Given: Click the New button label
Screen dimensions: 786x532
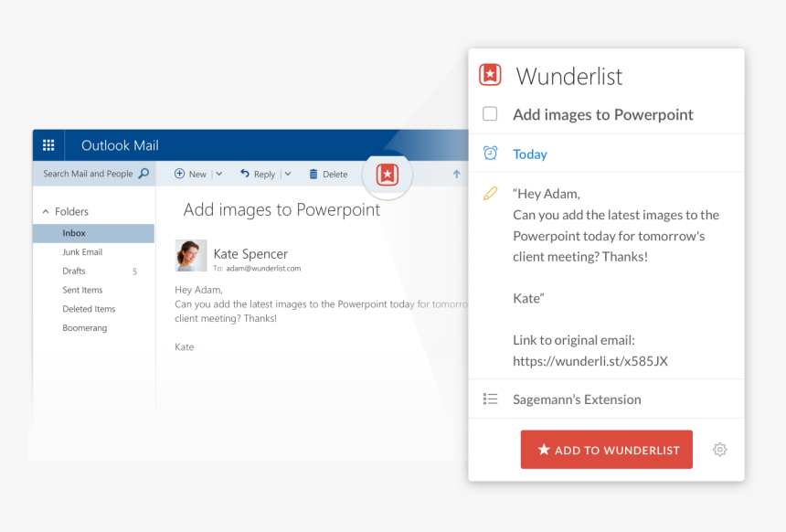Looking at the screenshot, I should [197, 174].
